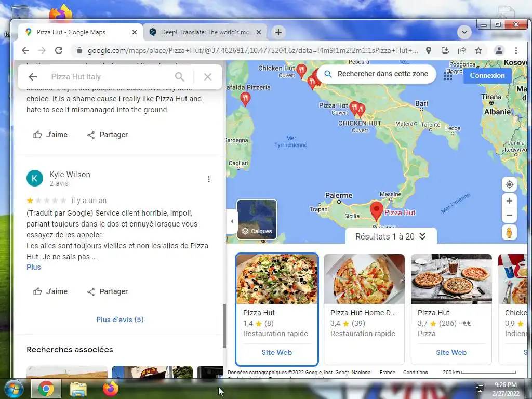This screenshot has width=532, height=399.
Task: Click the back arrow in Maps search box
Action: click(33, 77)
